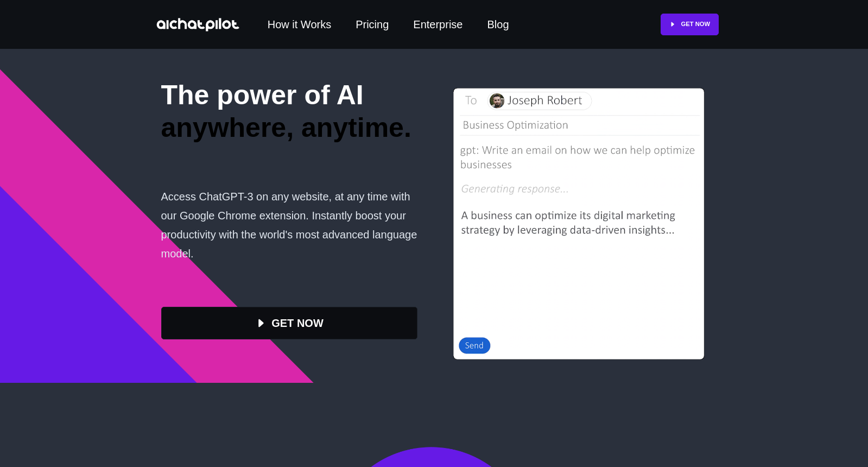Click the blue Send button
Screen dimensions: 868x467
(474, 345)
